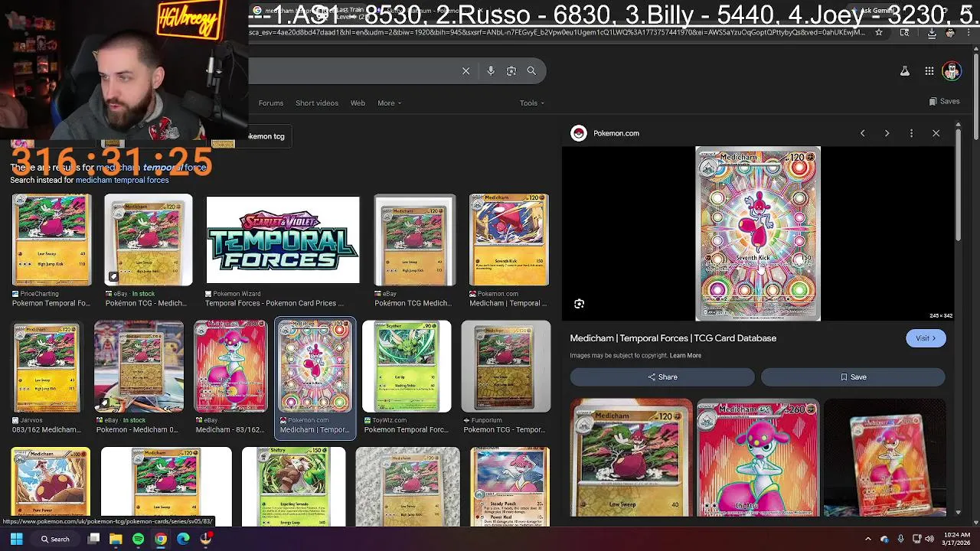The height and width of the screenshot is (551, 980).
Task: Open the Google apps grid
Action: [929, 71]
